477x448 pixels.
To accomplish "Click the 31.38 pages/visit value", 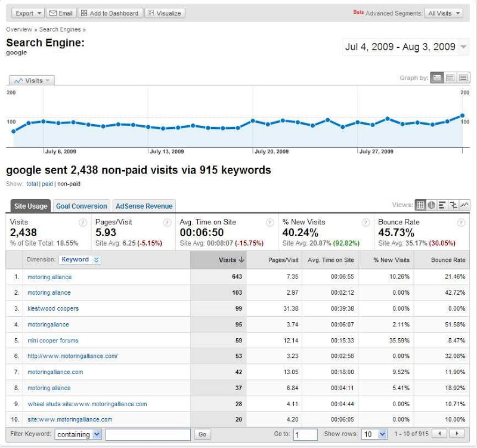I will [x=290, y=308].
